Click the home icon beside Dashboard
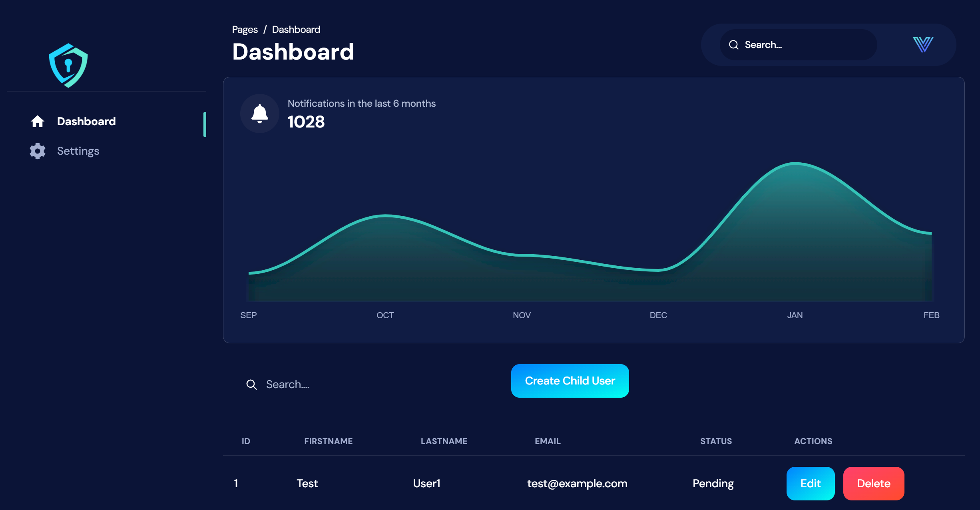Screen dimensions: 980x510 pyautogui.click(x=38, y=122)
